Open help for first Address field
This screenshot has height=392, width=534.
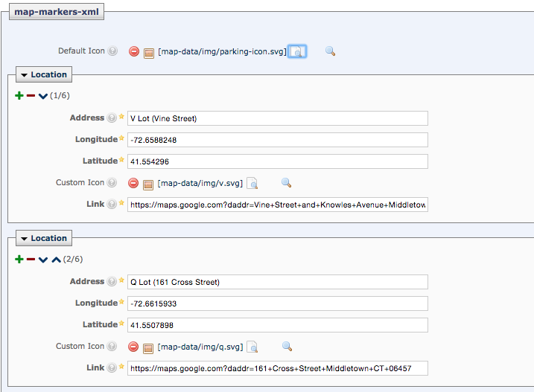click(x=112, y=118)
